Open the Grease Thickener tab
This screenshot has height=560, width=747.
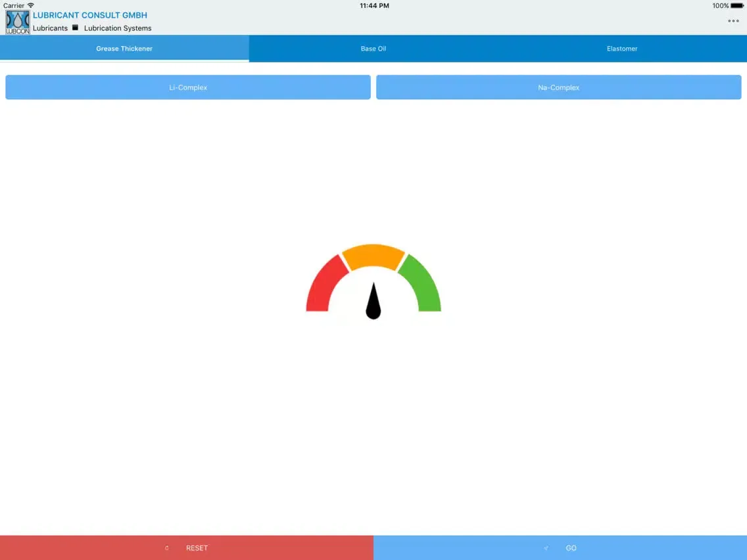coord(124,48)
